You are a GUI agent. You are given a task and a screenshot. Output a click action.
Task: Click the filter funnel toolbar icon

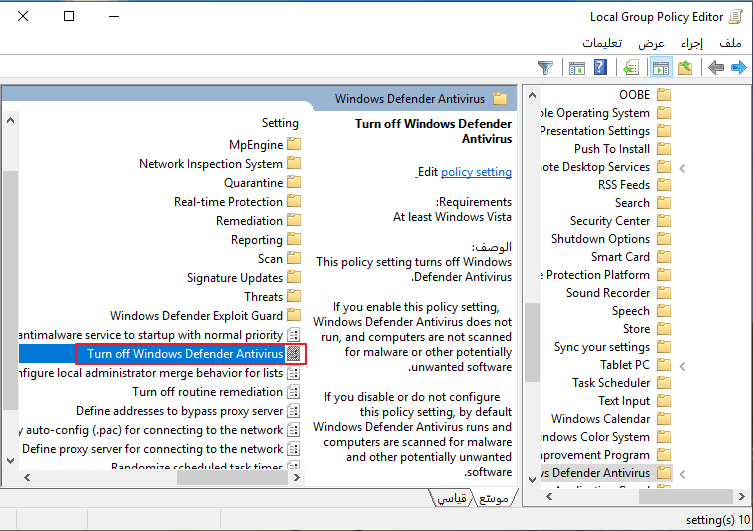click(x=545, y=68)
